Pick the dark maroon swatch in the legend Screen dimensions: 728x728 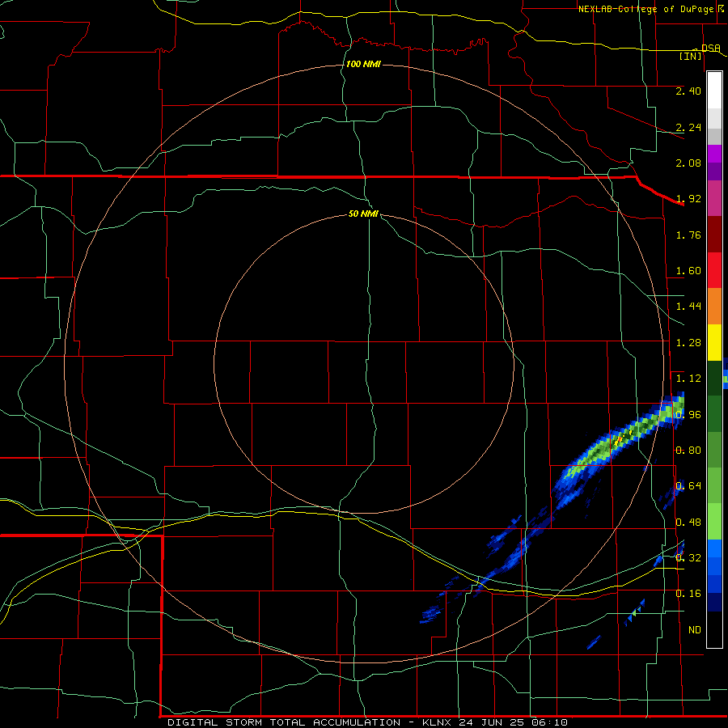point(714,235)
